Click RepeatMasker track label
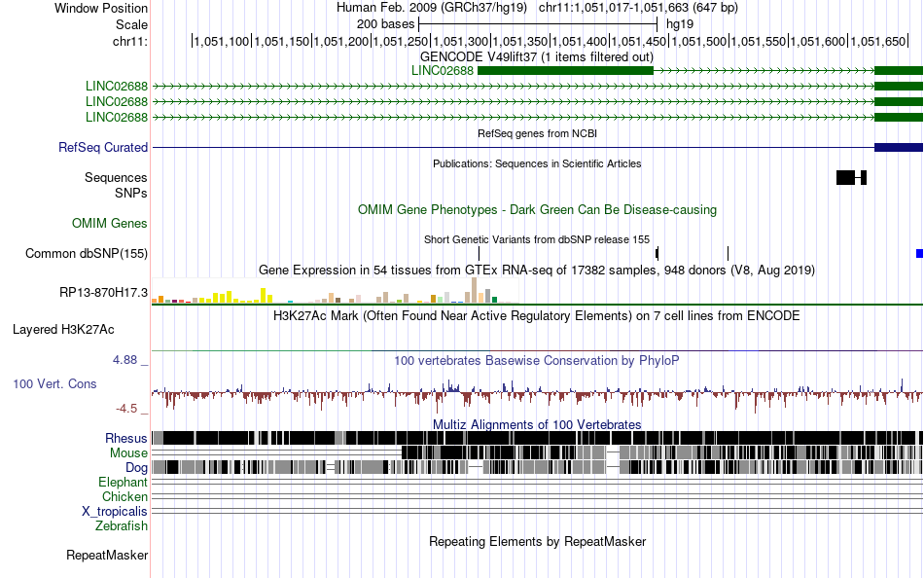 point(107,556)
